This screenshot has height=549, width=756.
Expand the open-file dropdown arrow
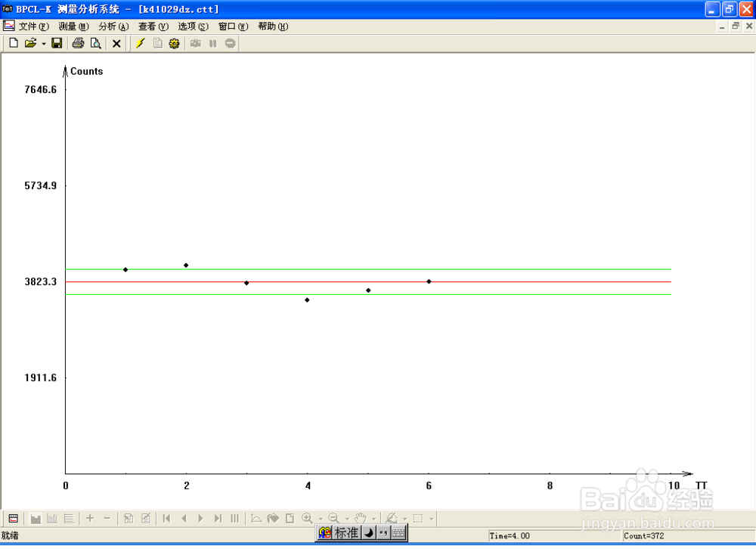43,44
